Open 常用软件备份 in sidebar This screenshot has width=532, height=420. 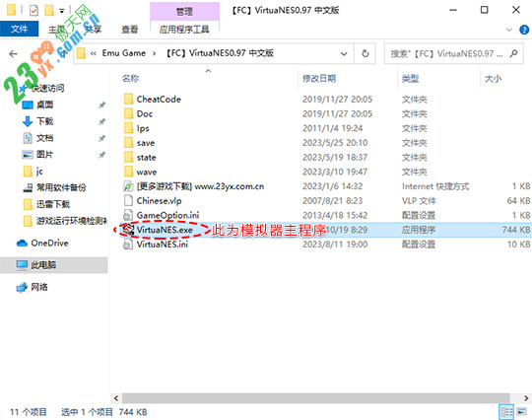(x=54, y=187)
